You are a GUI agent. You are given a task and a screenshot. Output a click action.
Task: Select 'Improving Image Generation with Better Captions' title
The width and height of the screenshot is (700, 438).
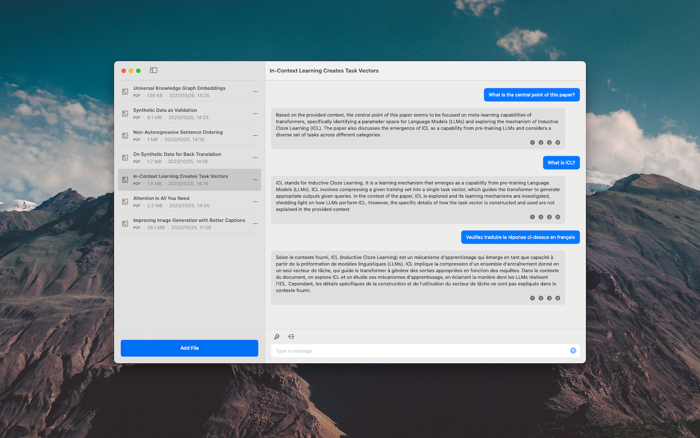(189, 220)
